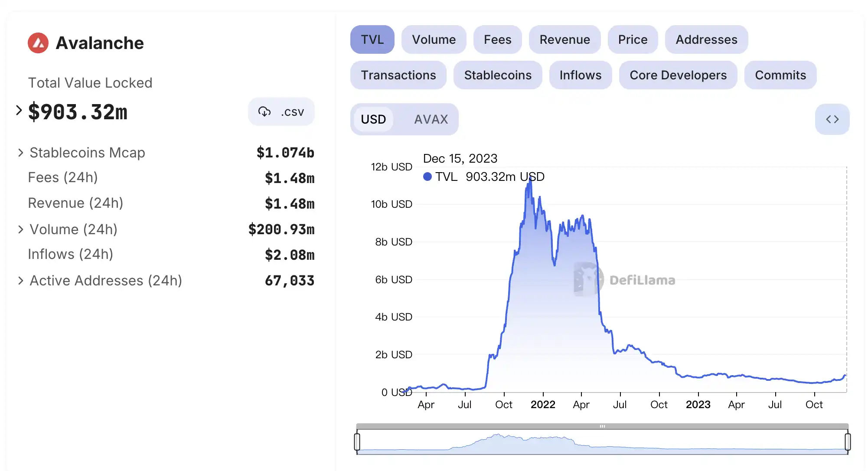Expand the Total Value Locked breakdown chevron
This screenshot has height=471, width=868.
(19, 111)
